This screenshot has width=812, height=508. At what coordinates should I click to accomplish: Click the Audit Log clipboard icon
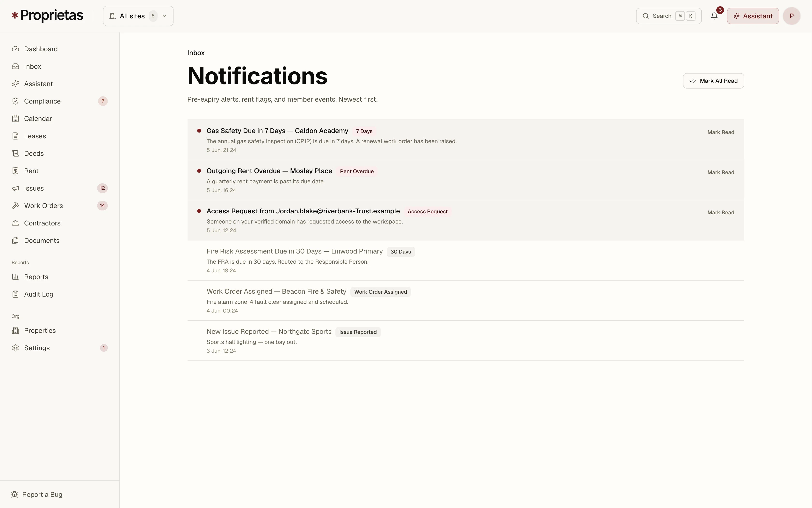click(15, 294)
